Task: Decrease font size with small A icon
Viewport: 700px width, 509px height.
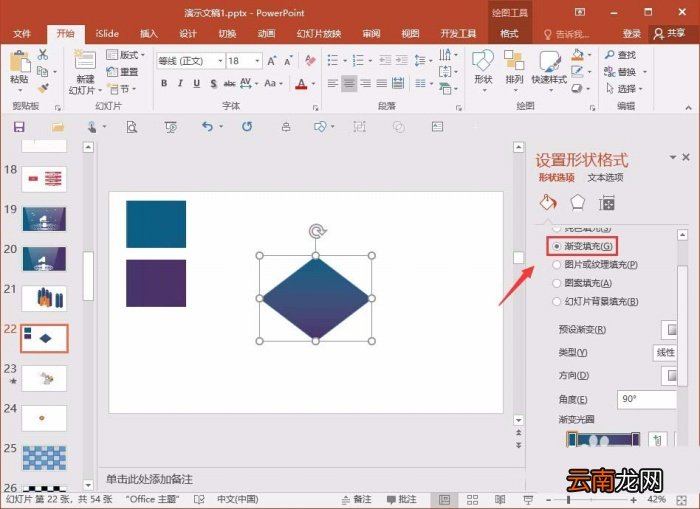Action: pyautogui.click(x=288, y=61)
